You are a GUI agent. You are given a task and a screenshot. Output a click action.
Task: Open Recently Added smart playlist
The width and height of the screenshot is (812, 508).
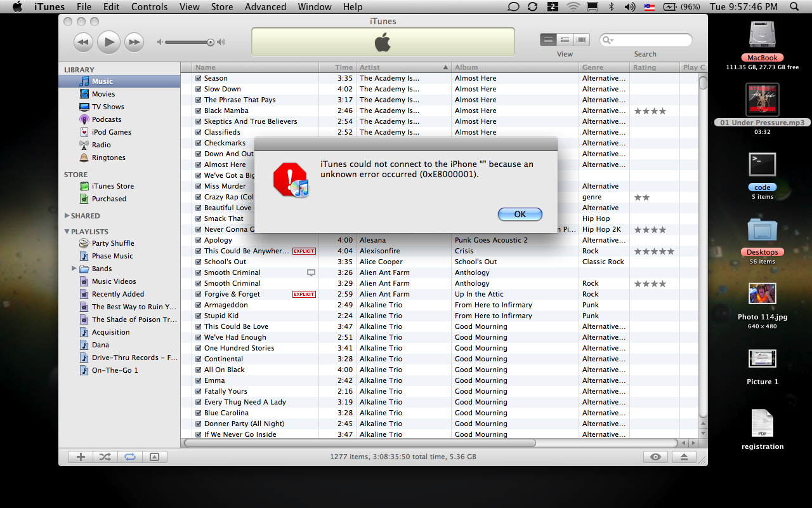click(119, 294)
